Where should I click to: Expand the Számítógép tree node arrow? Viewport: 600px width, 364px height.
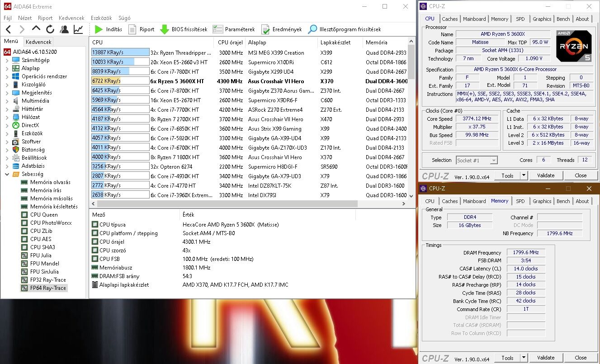click(7, 60)
